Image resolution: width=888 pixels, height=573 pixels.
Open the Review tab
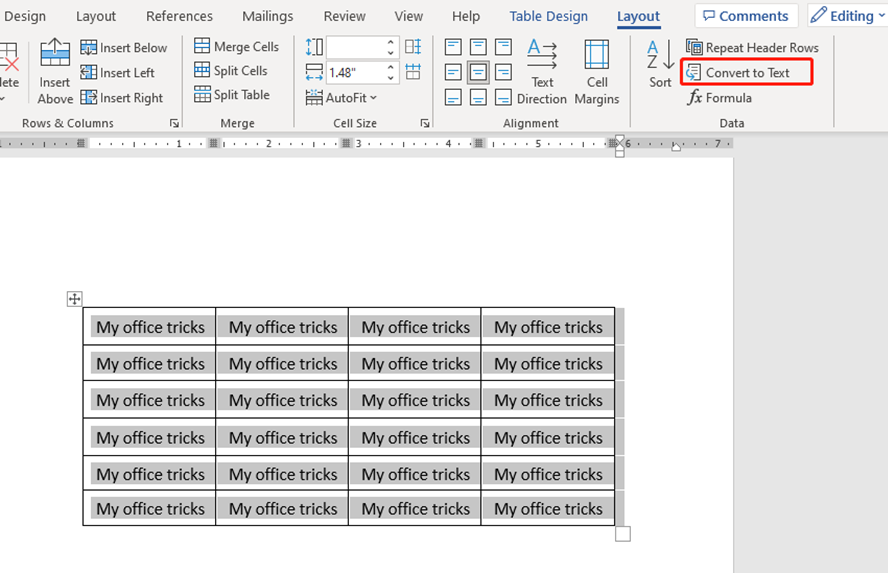pos(344,16)
